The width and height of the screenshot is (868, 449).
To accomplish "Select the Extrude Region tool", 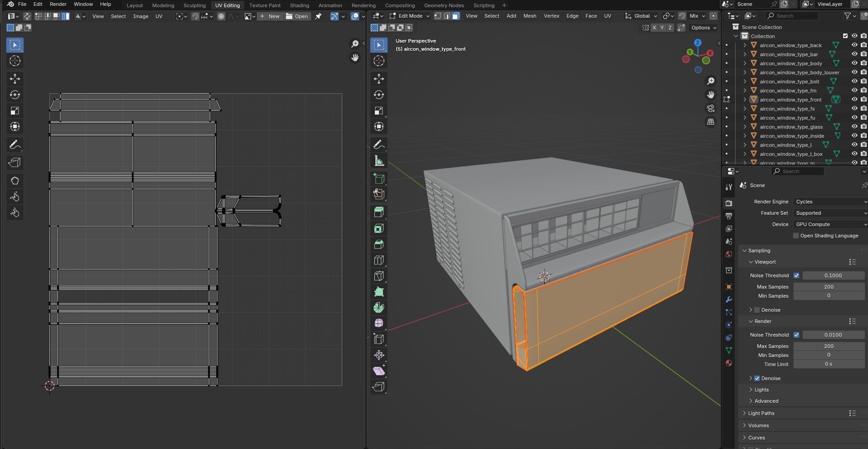I will (x=379, y=212).
